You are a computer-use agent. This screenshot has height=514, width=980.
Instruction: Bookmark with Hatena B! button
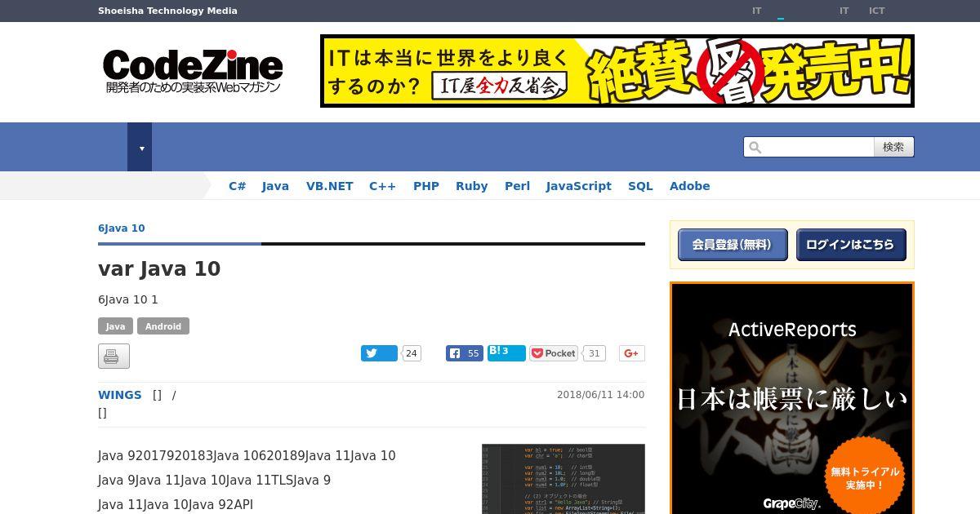(506, 352)
